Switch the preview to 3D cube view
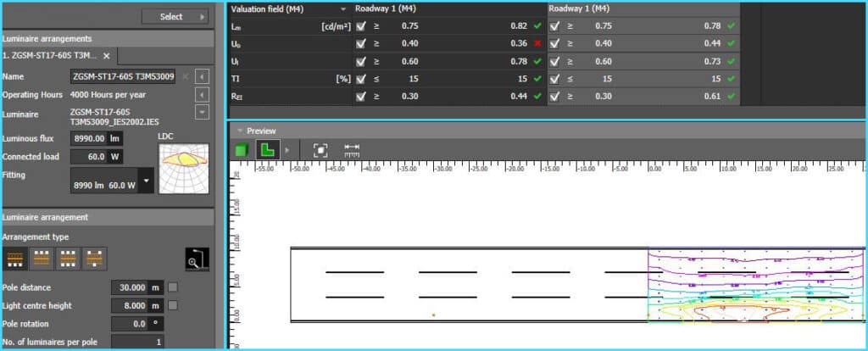This screenshot has width=868, height=351. point(242,150)
